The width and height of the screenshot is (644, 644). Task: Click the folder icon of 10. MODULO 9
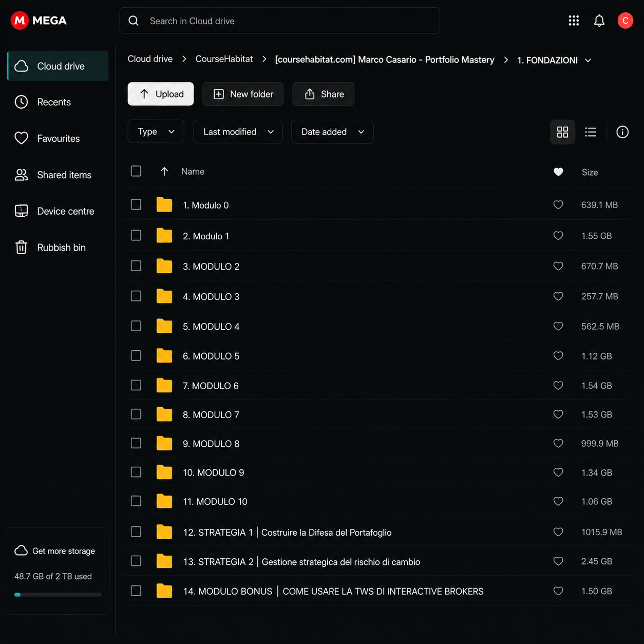coord(164,472)
